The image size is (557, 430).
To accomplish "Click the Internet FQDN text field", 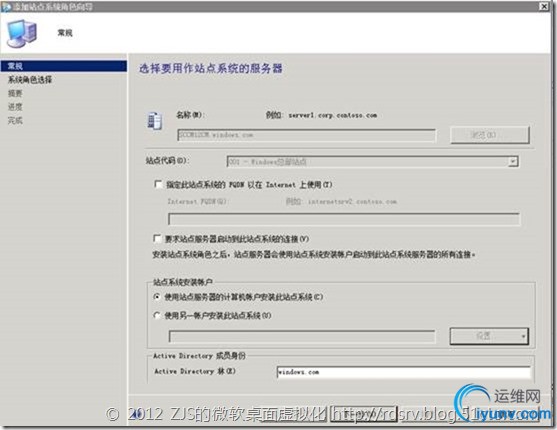I will tap(344, 219).
